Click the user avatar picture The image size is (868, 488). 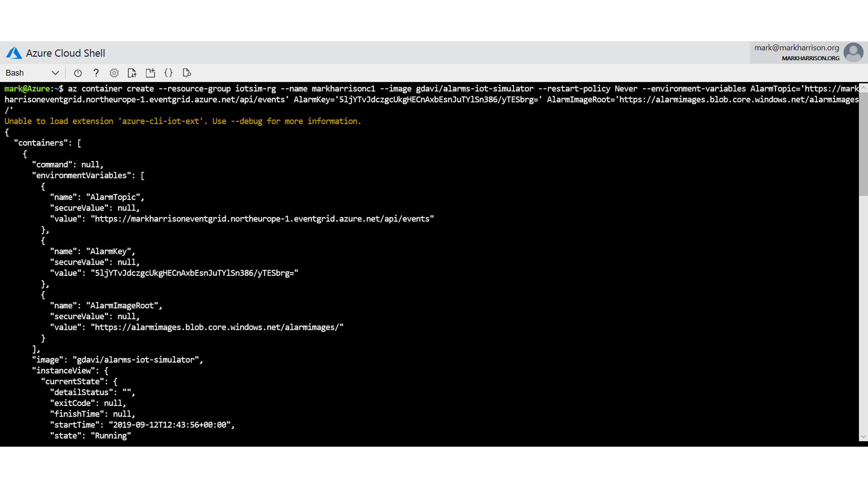[853, 52]
